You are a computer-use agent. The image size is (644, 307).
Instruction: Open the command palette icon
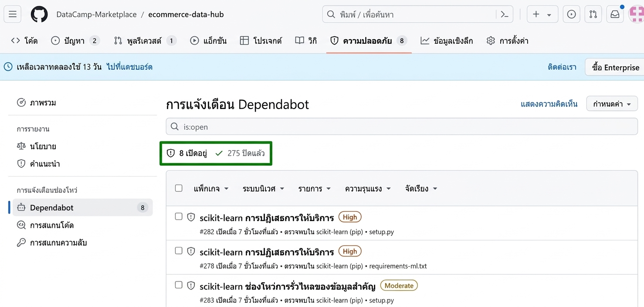click(x=505, y=14)
